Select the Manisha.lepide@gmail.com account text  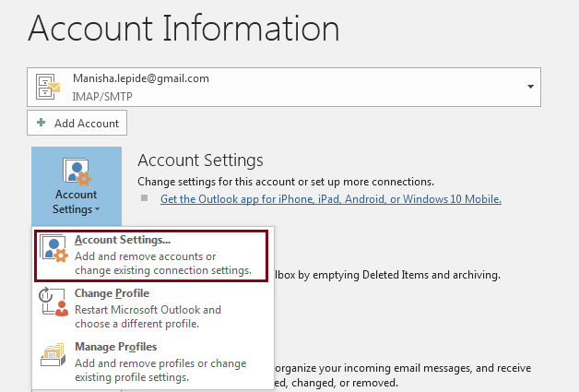141,78
